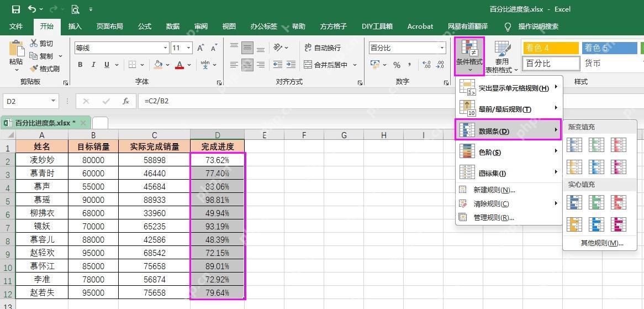
Task: Decrease decimal places icon
Action: [x=440, y=65]
